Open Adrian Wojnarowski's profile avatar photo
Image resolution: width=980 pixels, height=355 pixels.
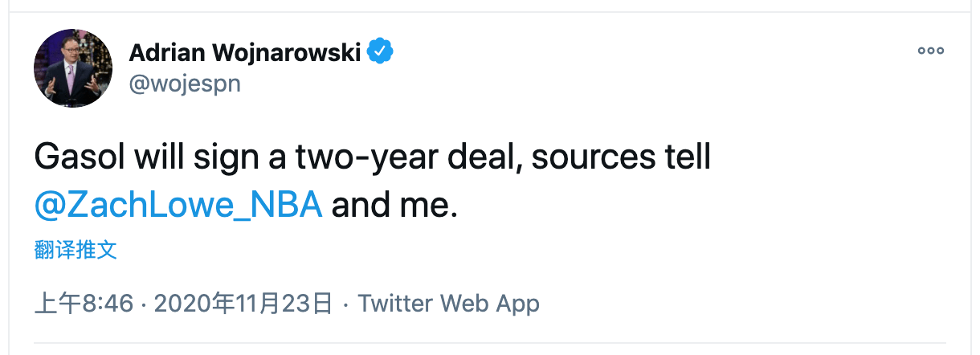pyautogui.click(x=73, y=67)
